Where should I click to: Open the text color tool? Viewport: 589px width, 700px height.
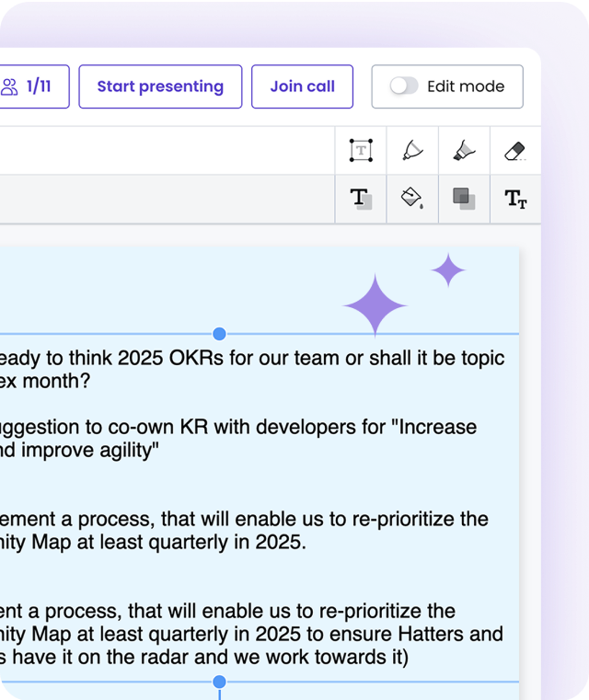361,199
